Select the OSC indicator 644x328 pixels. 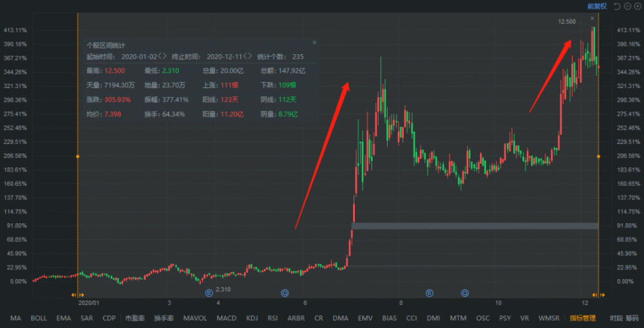[x=483, y=318]
